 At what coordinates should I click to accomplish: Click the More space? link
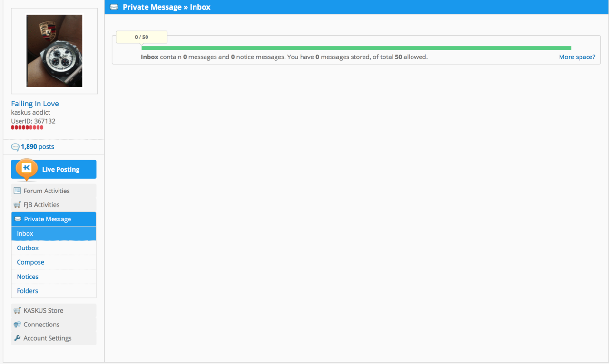coord(577,57)
